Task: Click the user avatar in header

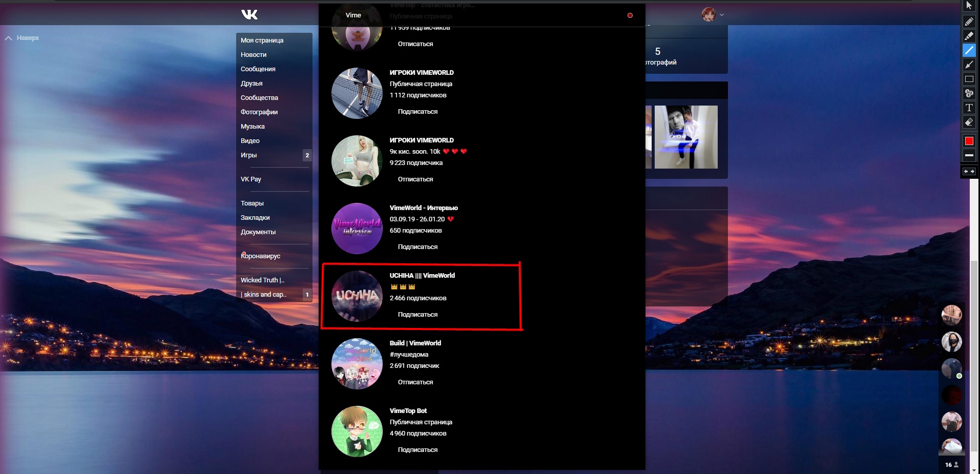Action: [x=708, y=14]
